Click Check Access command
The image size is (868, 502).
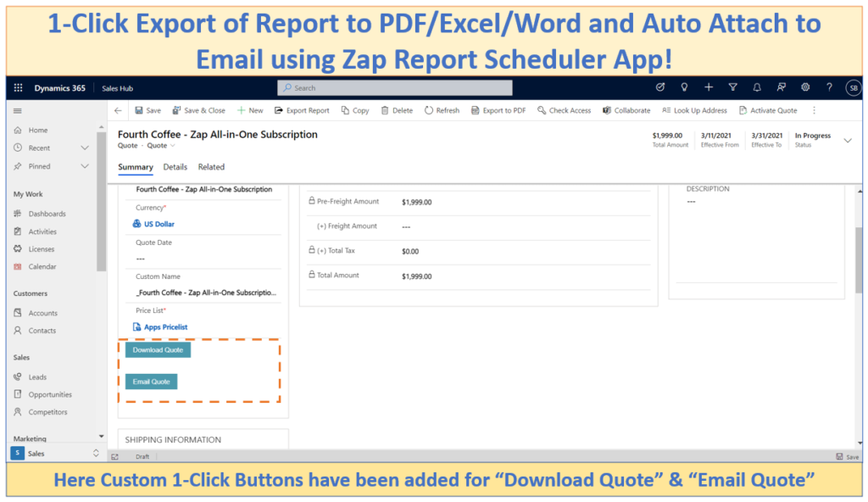coord(564,110)
